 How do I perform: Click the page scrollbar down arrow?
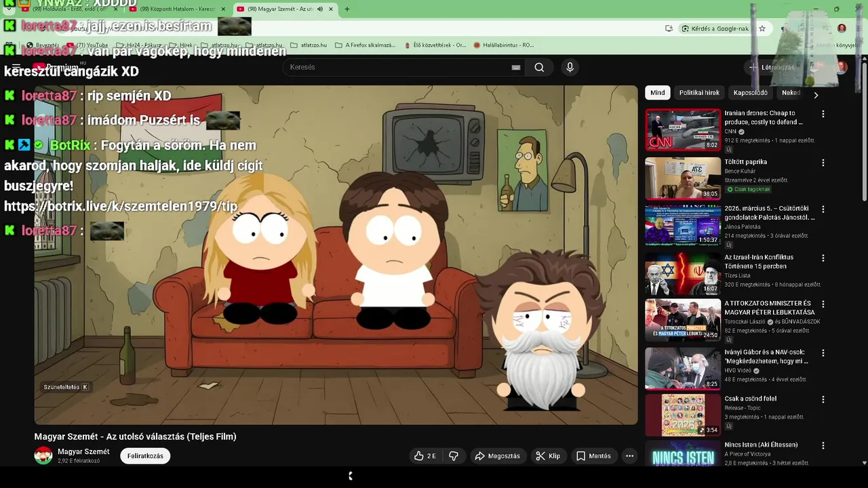[x=864, y=463]
